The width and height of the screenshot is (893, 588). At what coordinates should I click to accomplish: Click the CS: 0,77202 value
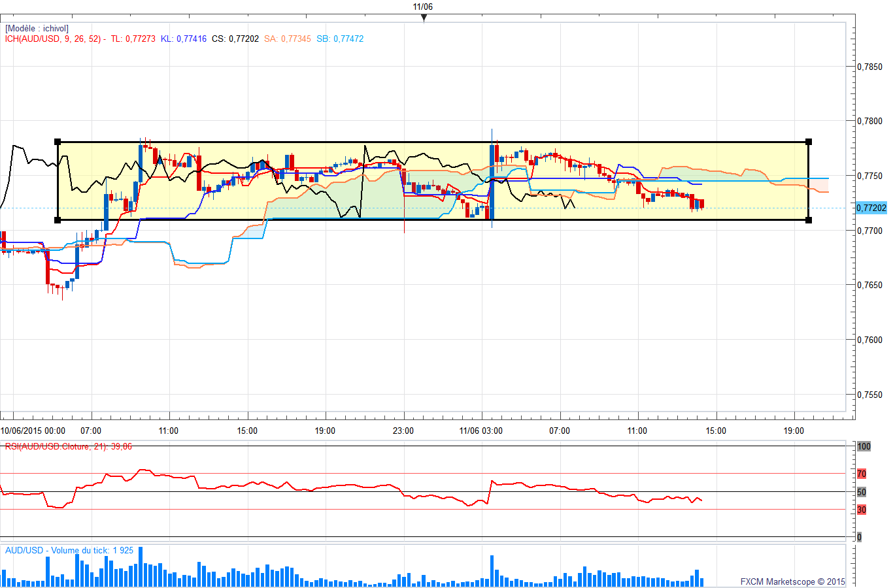(235, 39)
